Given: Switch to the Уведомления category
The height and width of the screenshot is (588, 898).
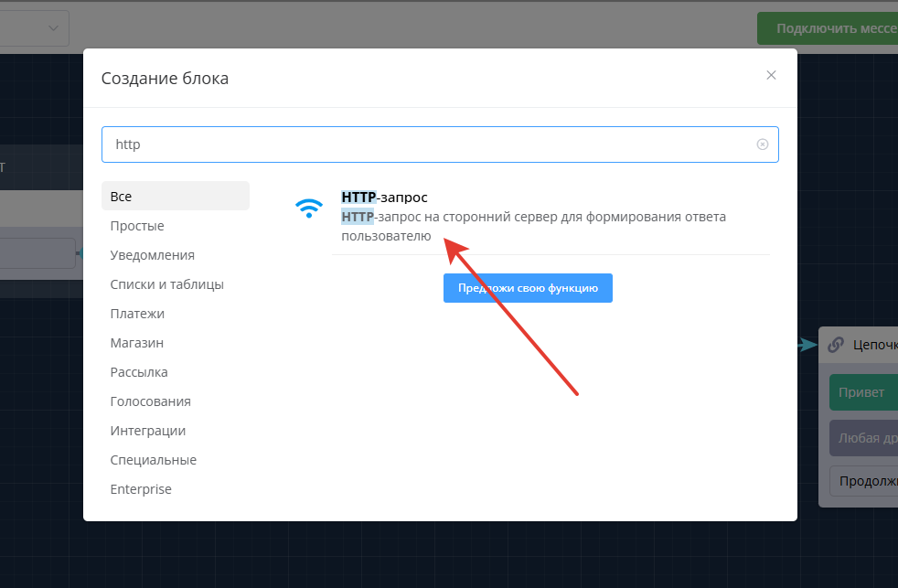Looking at the screenshot, I should pos(152,255).
